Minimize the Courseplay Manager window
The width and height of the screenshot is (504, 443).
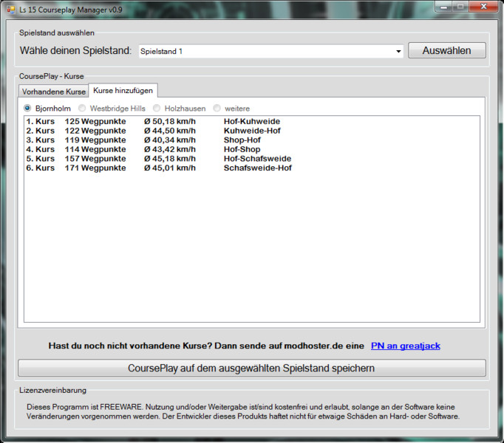(x=444, y=7)
